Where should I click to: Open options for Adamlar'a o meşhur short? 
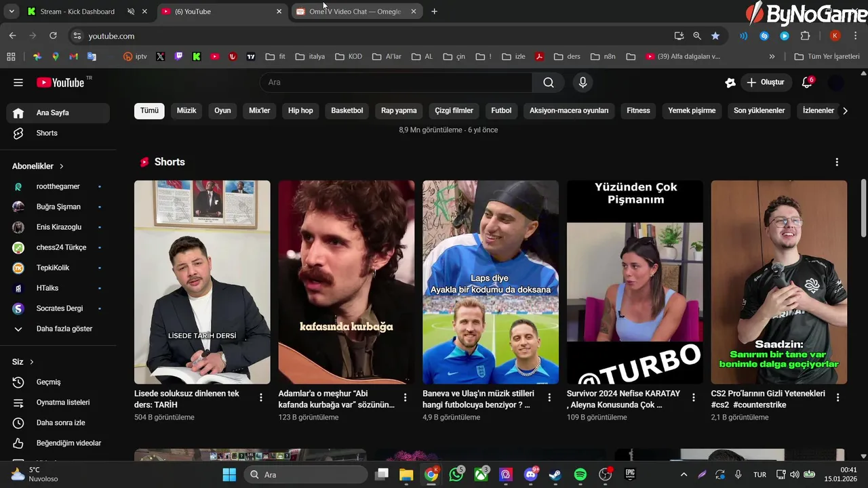[406, 398]
